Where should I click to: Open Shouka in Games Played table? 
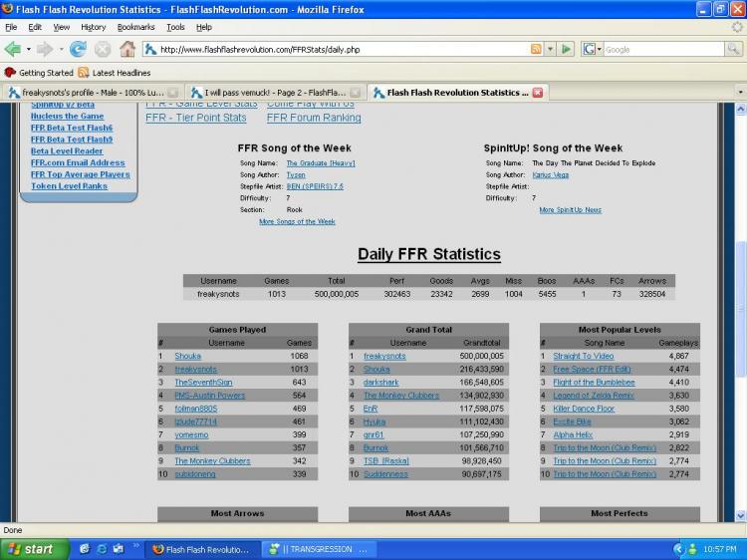[187, 356]
